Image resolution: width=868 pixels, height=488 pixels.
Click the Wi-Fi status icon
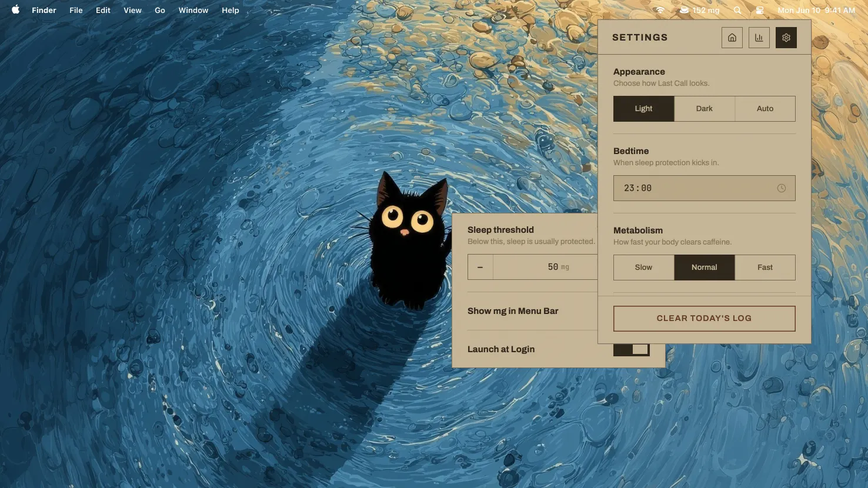coord(660,10)
